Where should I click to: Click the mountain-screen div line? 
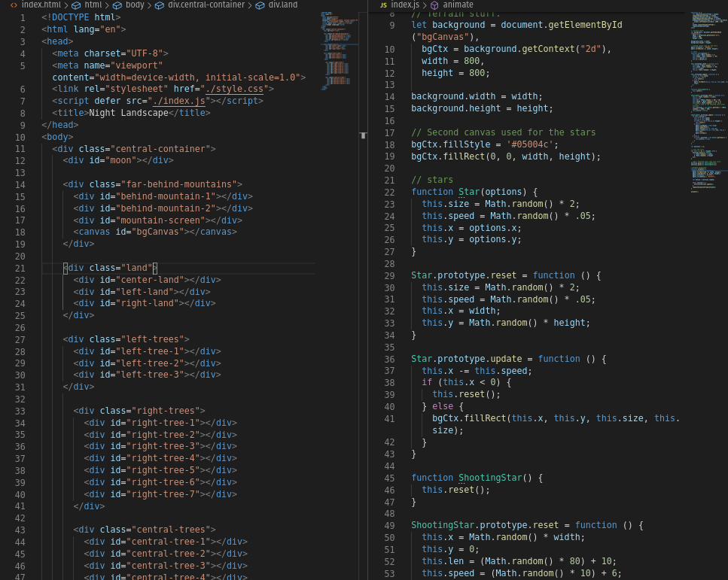pyautogui.click(x=158, y=220)
